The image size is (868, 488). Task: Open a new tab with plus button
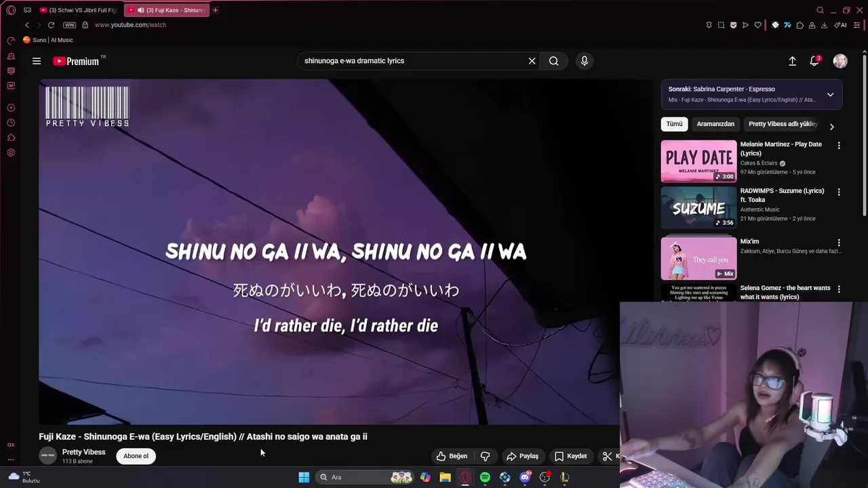pyautogui.click(x=215, y=10)
